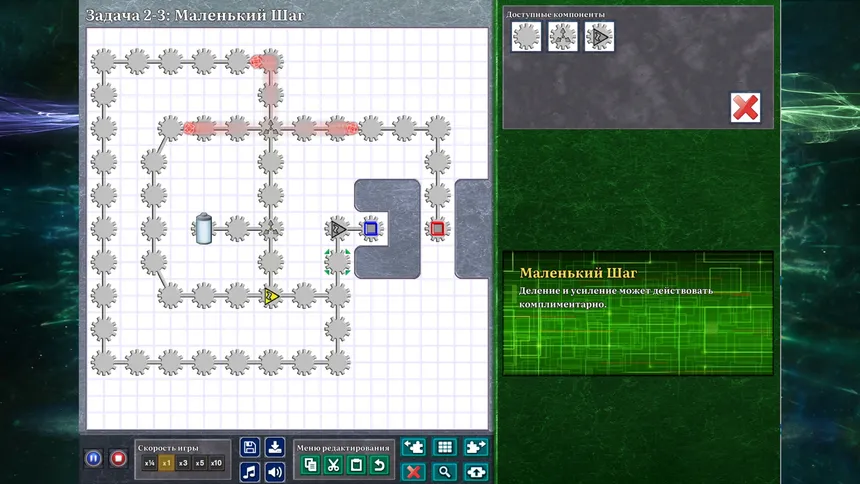
Task: Set game speed to x1
Action: [166, 463]
